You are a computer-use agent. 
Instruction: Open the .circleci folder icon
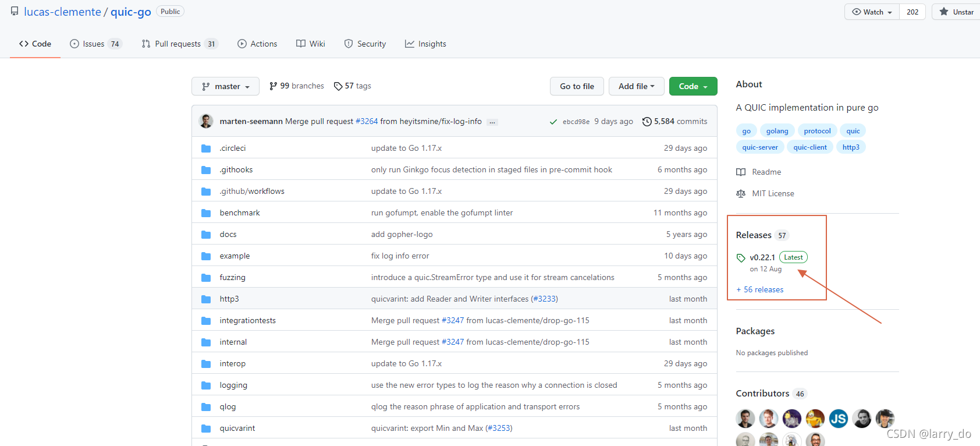(206, 148)
